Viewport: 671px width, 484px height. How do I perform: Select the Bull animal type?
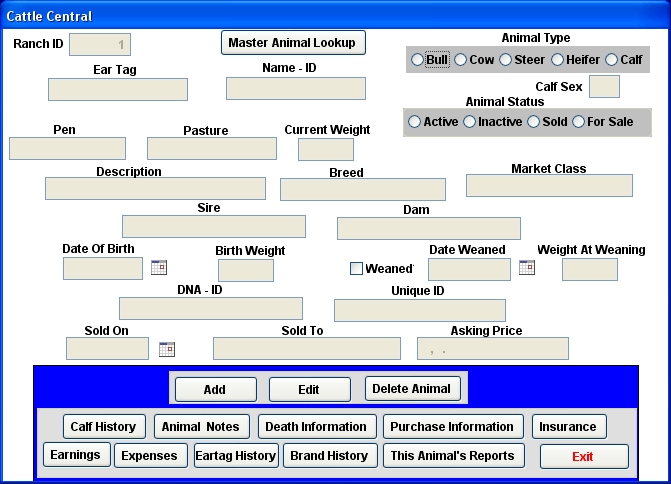[x=418, y=60]
